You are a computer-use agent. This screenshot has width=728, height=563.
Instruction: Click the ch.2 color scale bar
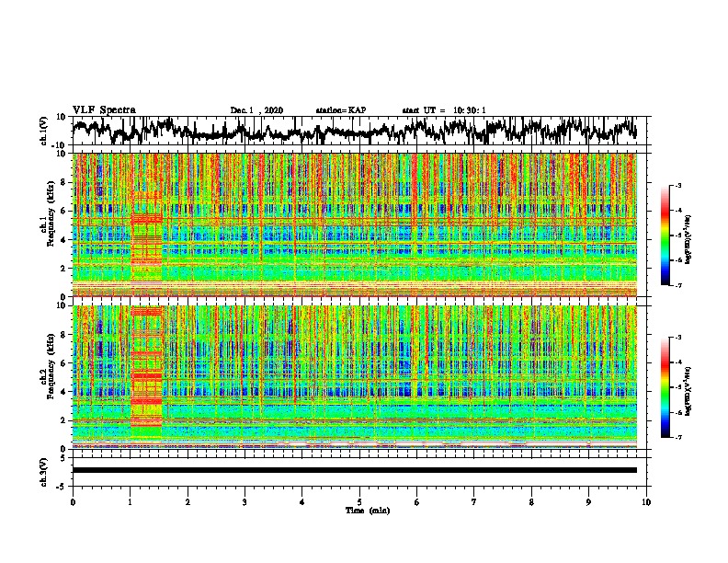(x=665, y=387)
